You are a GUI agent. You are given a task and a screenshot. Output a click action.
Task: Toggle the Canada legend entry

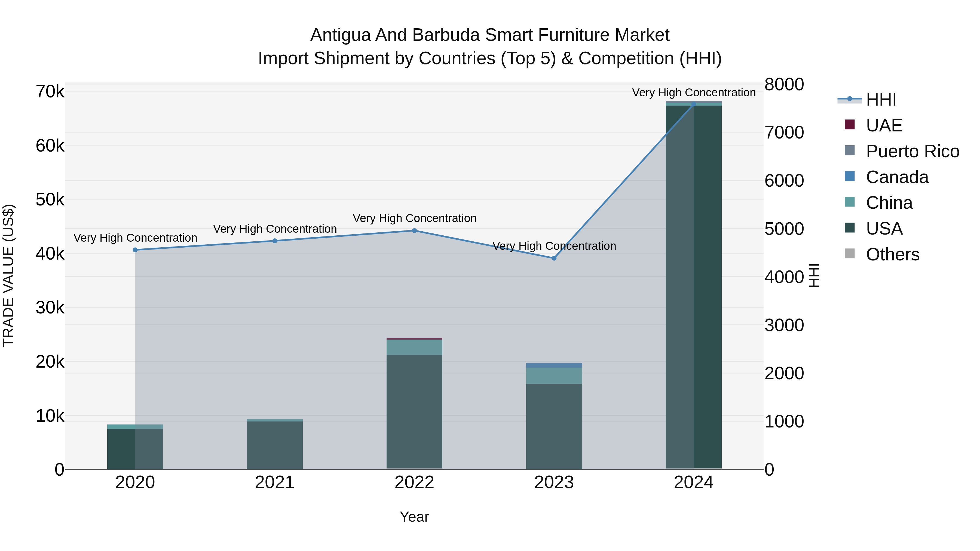pos(886,177)
